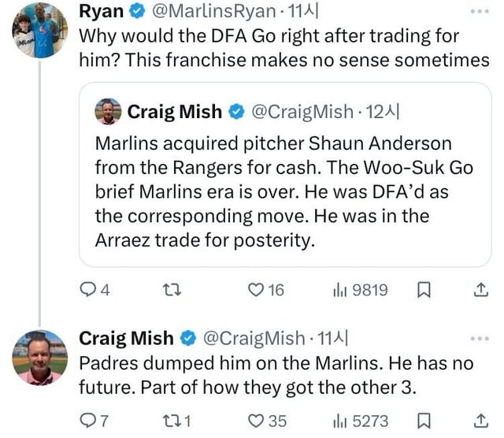Share Craig Mish's Padres reply
Viewport: 504px width, 438px height.
coord(479,421)
